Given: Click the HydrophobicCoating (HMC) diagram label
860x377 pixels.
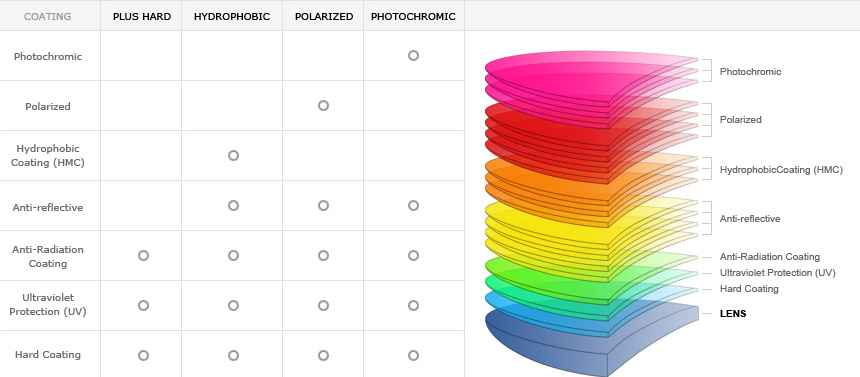Looking at the screenshot, I should (781, 170).
